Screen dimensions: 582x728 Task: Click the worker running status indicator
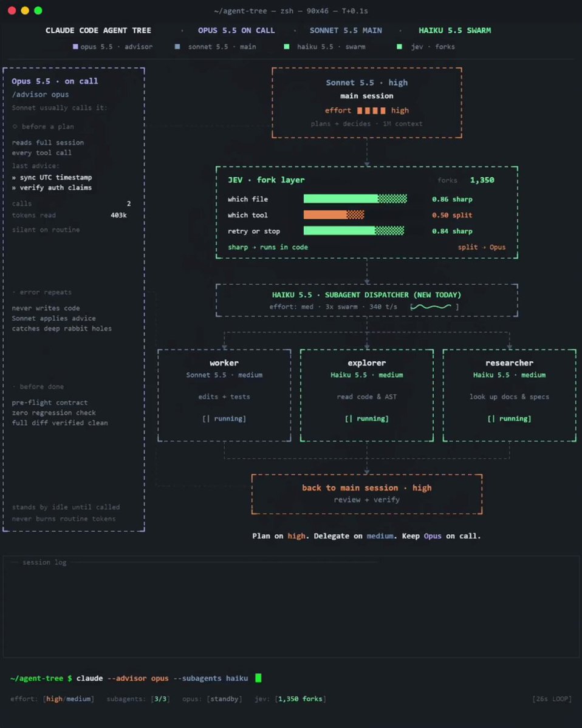point(224,418)
